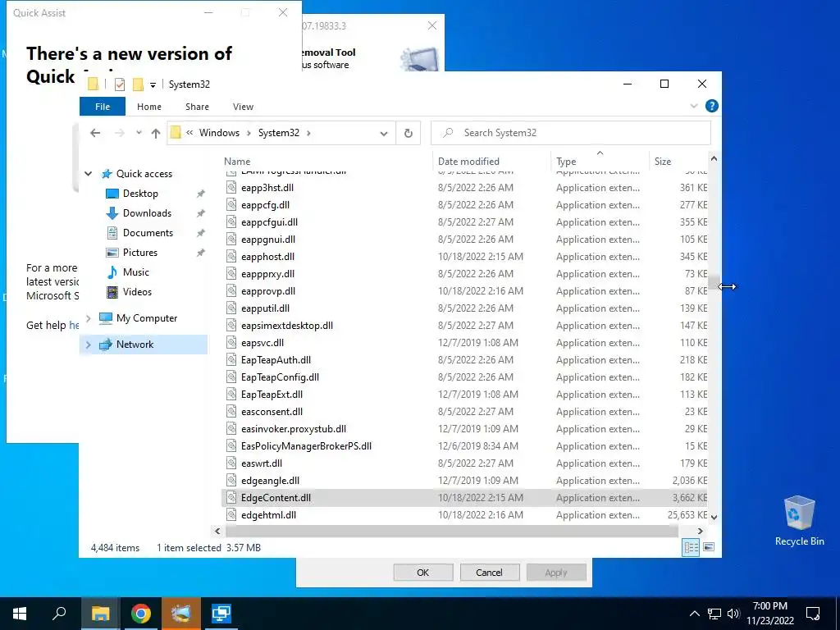The image size is (840, 630).
Task: Select the EapTeapAuth.dll file
Action: (x=276, y=360)
